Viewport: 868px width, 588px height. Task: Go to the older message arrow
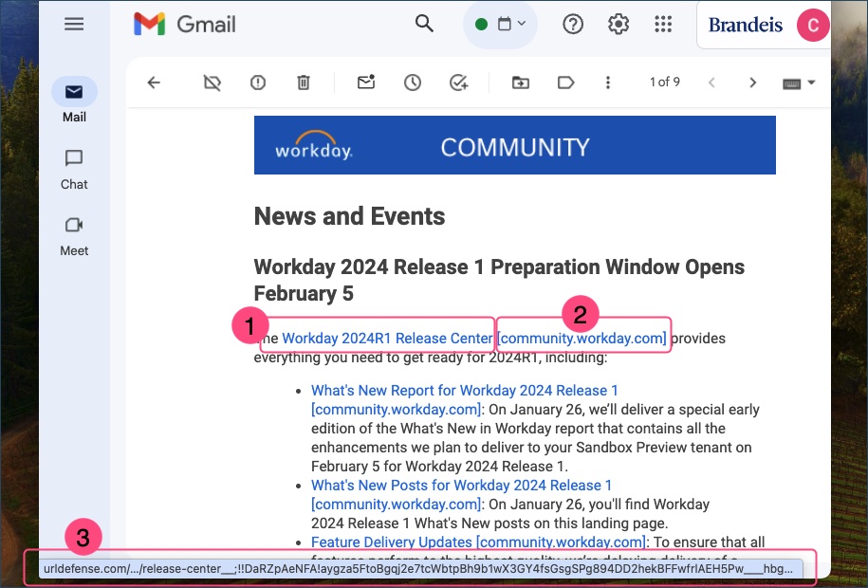pyautogui.click(x=752, y=83)
